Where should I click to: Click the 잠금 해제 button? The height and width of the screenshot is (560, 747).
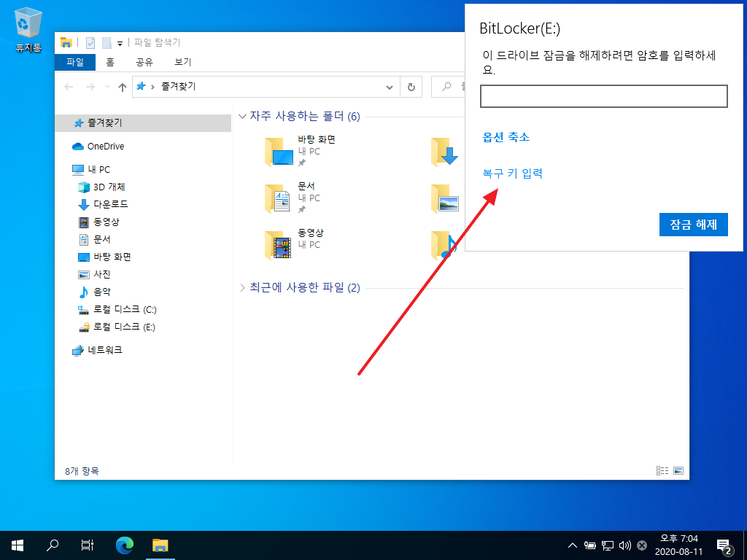pos(694,225)
